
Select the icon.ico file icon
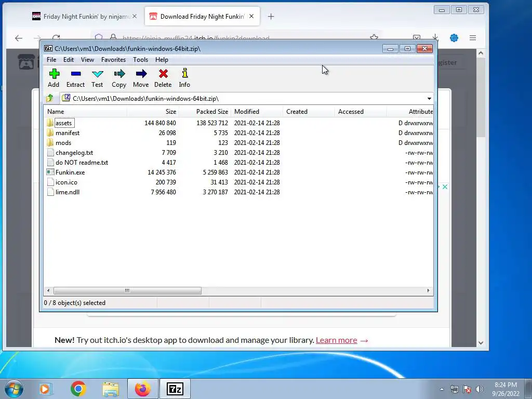click(x=50, y=182)
